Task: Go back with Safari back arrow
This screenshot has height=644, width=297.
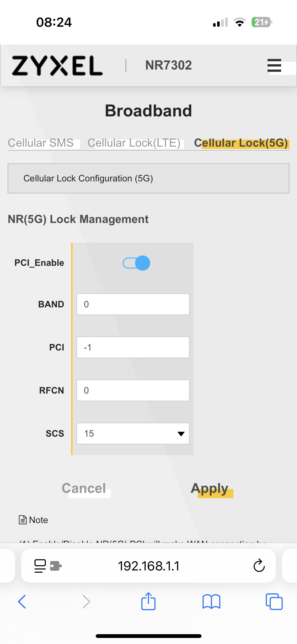Action: coord(22,602)
